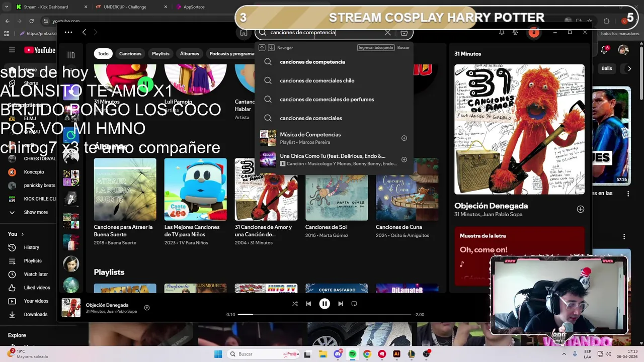Select the Álbumes filter chip
The height and width of the screenshot is (362, 644).
click(x=190, y=54)
